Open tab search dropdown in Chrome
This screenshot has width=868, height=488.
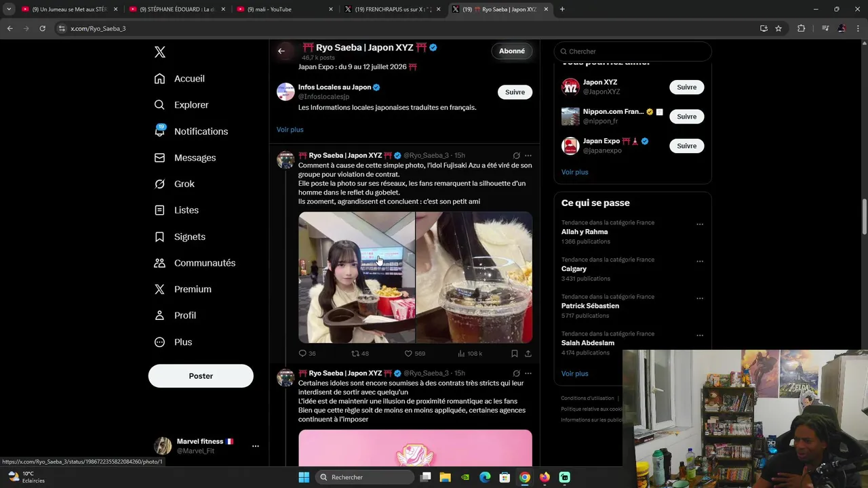(9, 9)
